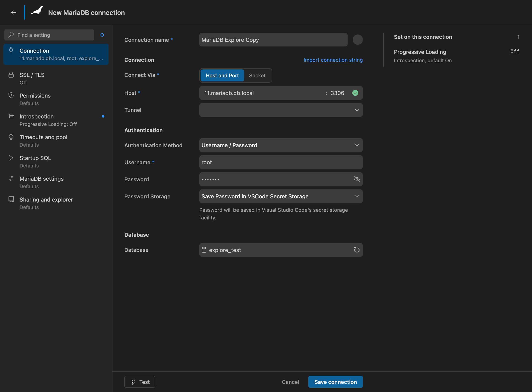Click Progressive Loading setting in summary
532x392 pixels.
[x=457, y=56]
